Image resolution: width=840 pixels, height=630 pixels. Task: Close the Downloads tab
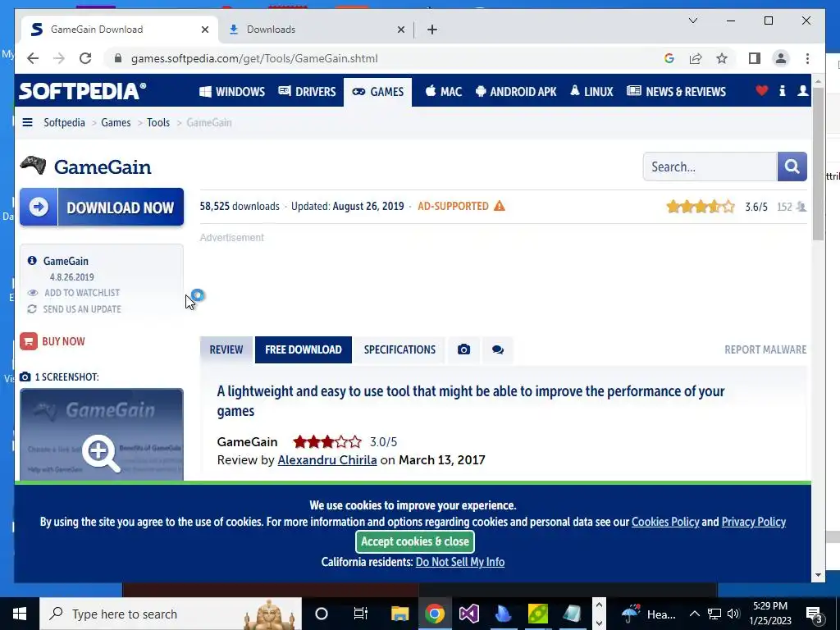(x=400, y=30)
